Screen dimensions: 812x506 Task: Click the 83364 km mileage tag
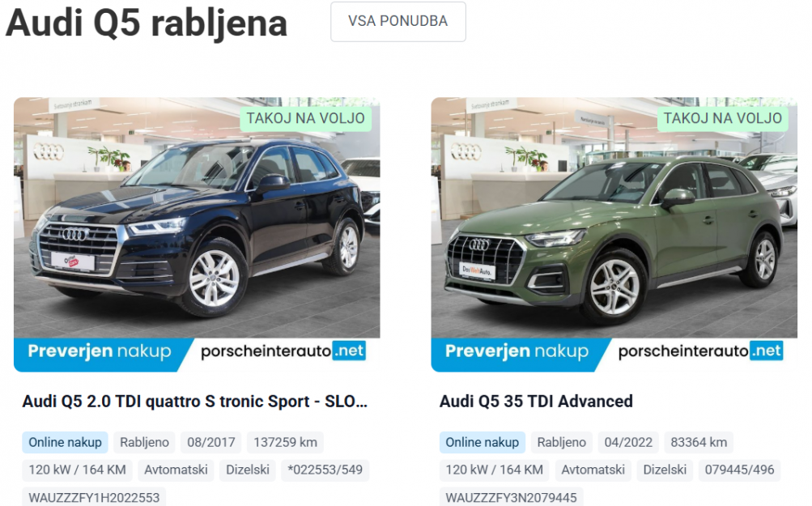(699, 442)
